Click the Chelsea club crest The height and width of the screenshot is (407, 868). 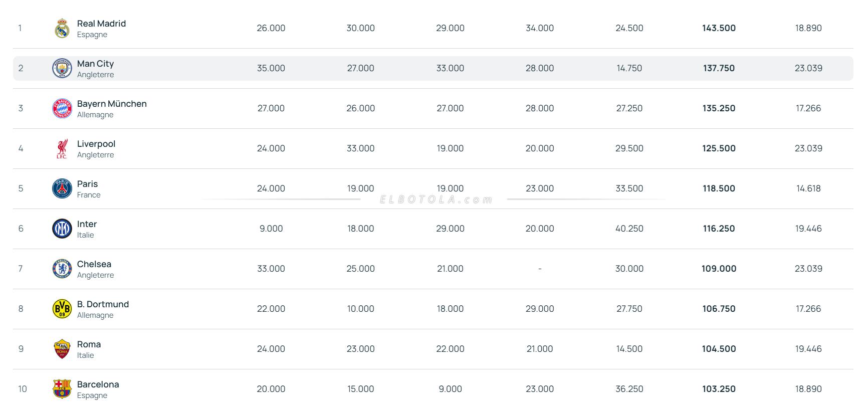62,269
